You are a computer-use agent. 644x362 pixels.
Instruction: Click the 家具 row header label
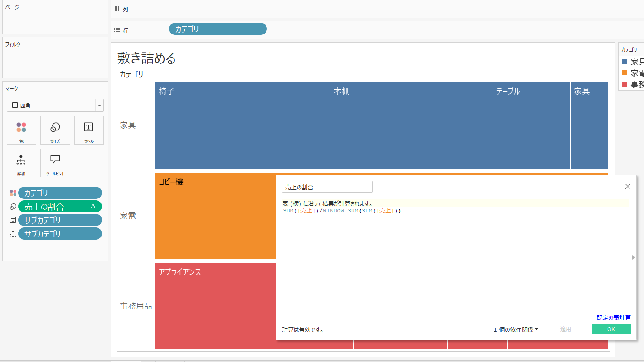click(128, 125)
